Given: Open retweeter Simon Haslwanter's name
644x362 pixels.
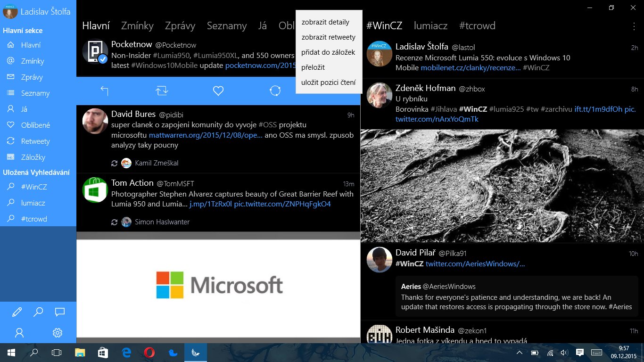Looking at the screenshot, I should [x=162, y=222].
